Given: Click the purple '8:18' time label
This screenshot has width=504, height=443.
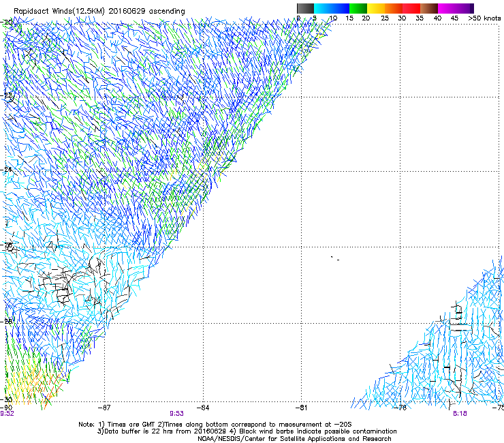Looking at the screenshot, I should 460,414.
